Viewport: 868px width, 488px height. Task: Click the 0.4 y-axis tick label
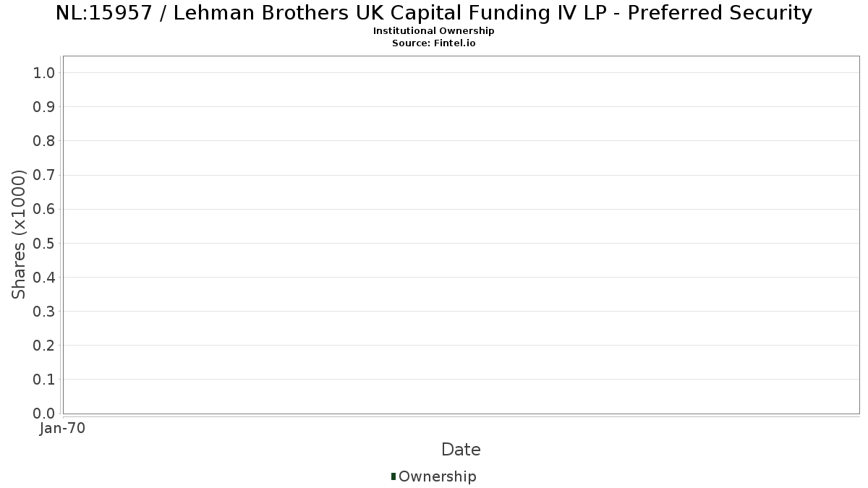coord(44,278)
